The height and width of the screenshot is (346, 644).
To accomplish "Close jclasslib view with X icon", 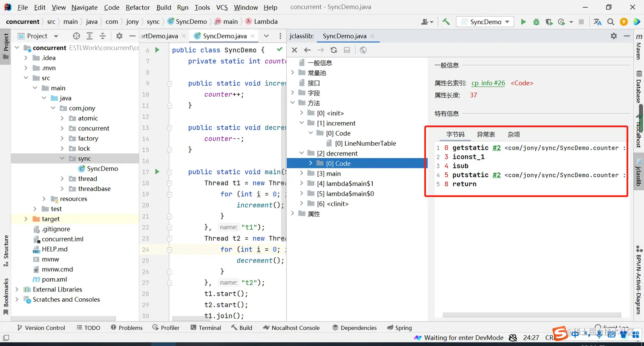I will coord(294,50).
